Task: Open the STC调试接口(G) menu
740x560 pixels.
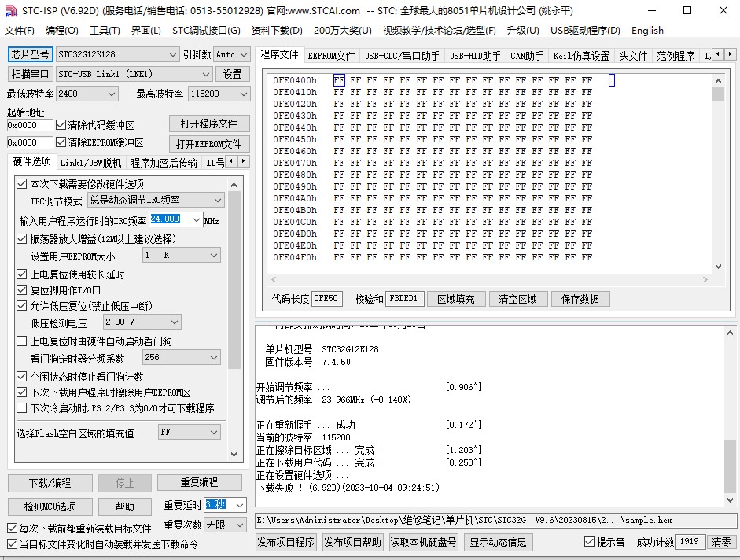Action: point(206,31)
